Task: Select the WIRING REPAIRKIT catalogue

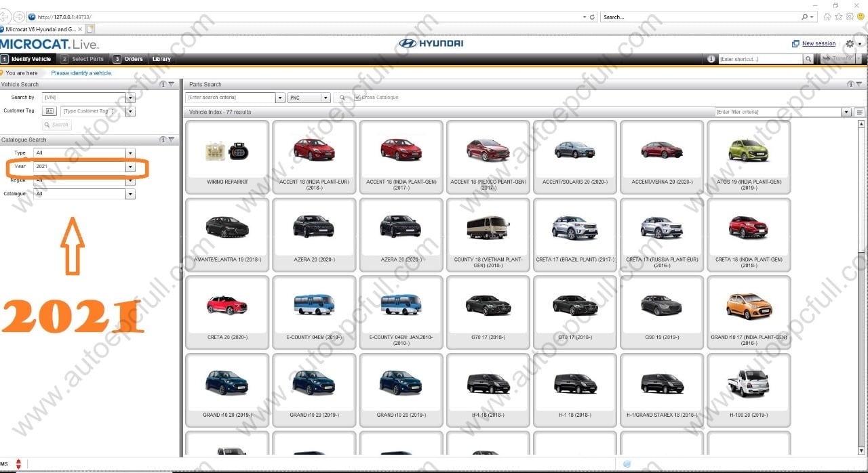Action: [226, 157]
